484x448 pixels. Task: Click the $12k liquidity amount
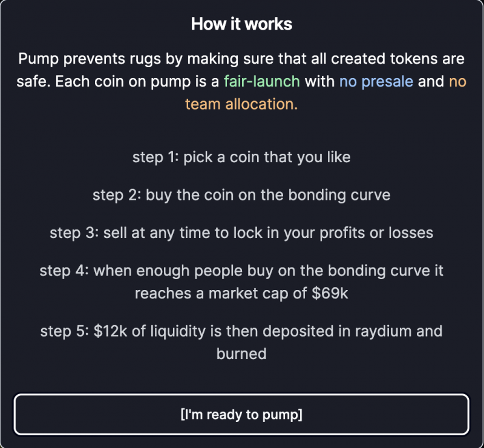point(111,331)
